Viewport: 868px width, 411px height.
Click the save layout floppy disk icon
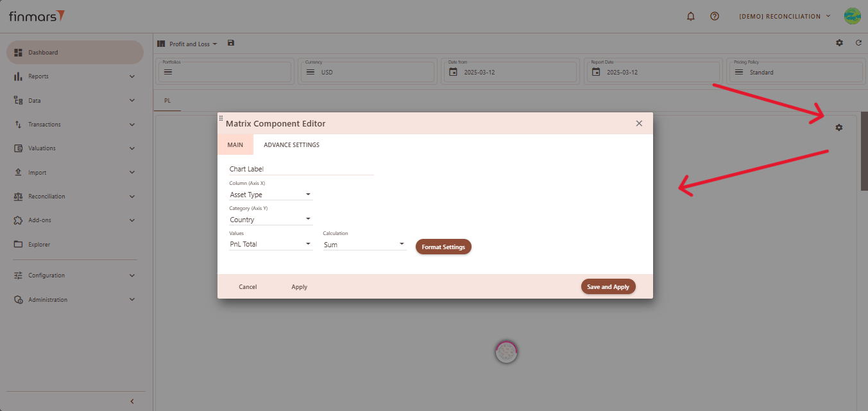point(231,43)
